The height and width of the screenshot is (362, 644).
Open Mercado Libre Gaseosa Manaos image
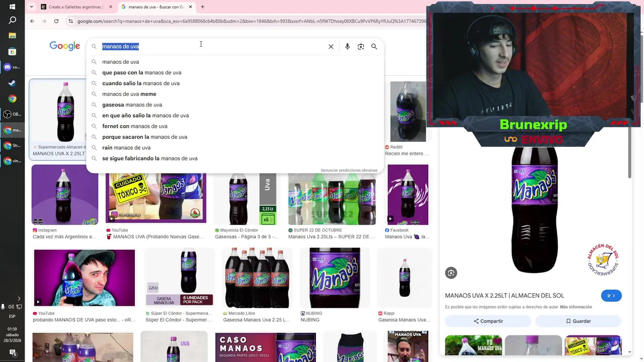[x=257, y=278]
